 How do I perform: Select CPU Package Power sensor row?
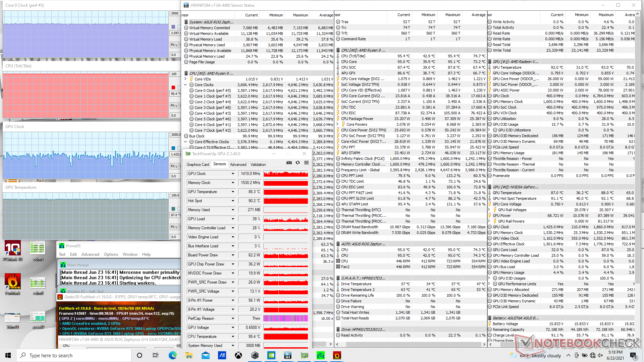411,119
